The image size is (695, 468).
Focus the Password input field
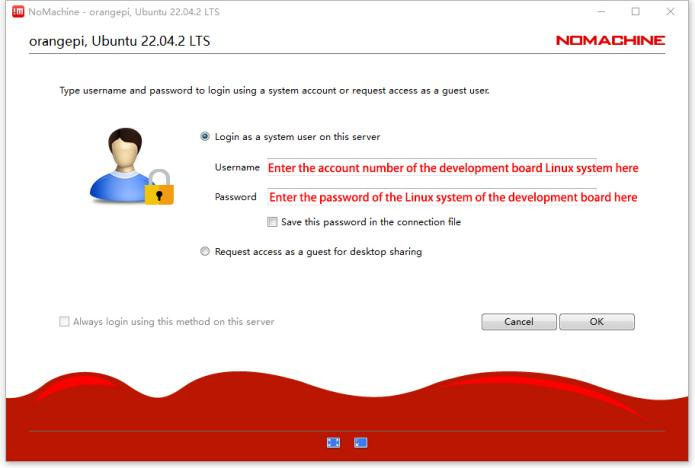pyautogui.click(x=430, y=197)
